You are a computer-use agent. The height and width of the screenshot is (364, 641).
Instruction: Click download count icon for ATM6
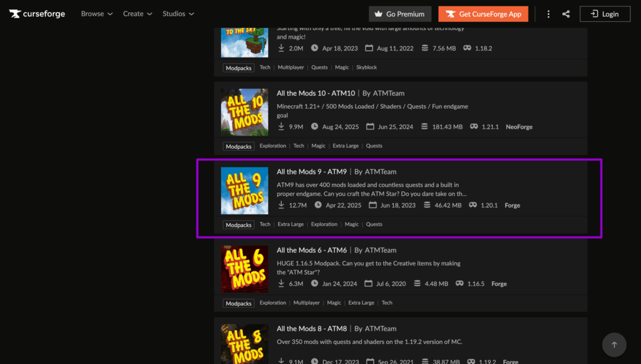click(x=281, y=283)
